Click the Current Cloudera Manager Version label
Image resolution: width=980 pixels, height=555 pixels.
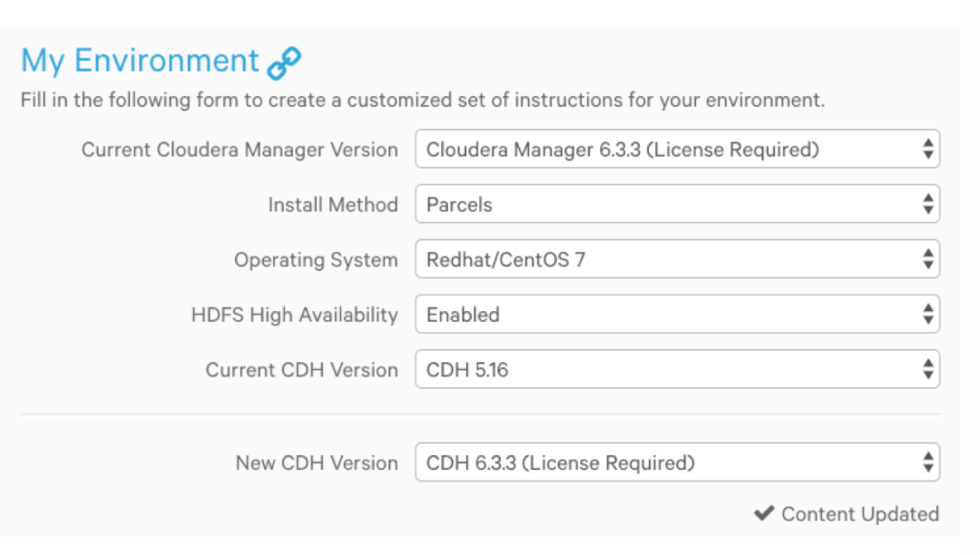(x=240, y=150)
